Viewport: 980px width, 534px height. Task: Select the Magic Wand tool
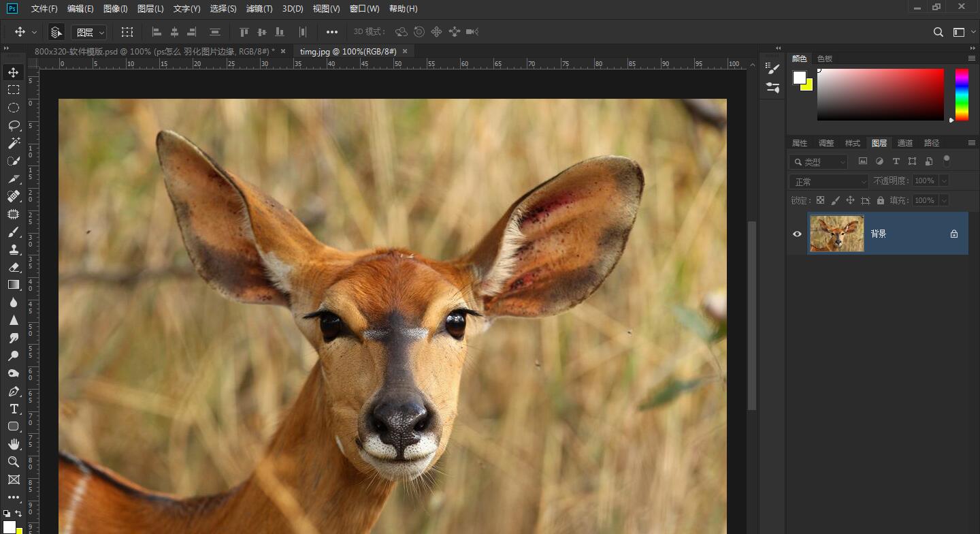pyautogui.click(x=14, y=143)
